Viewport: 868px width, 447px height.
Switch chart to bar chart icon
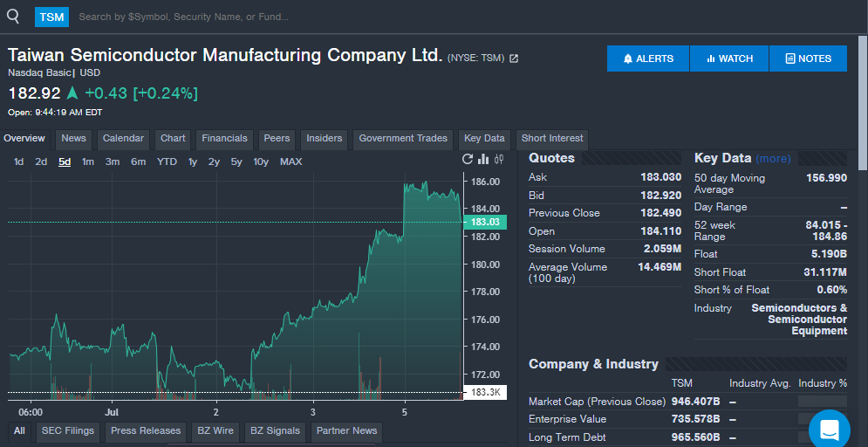(483, 160)
